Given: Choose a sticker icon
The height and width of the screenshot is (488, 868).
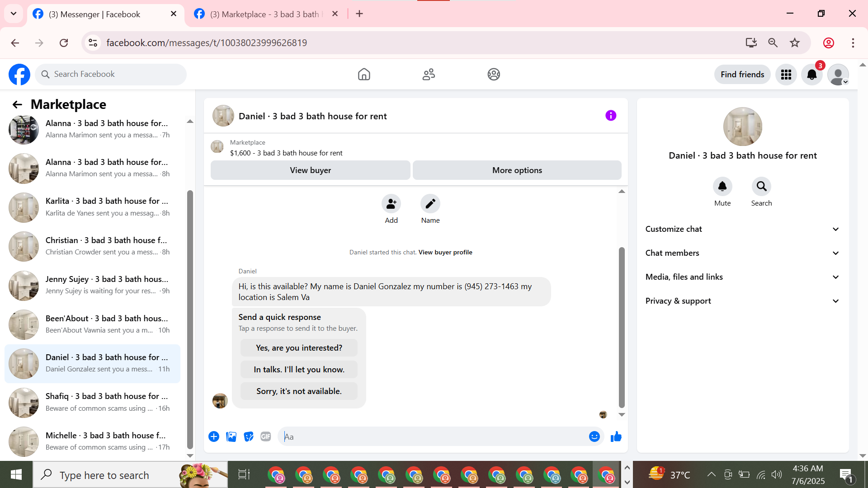Looking at the screenshot, I should coord(248,437).
